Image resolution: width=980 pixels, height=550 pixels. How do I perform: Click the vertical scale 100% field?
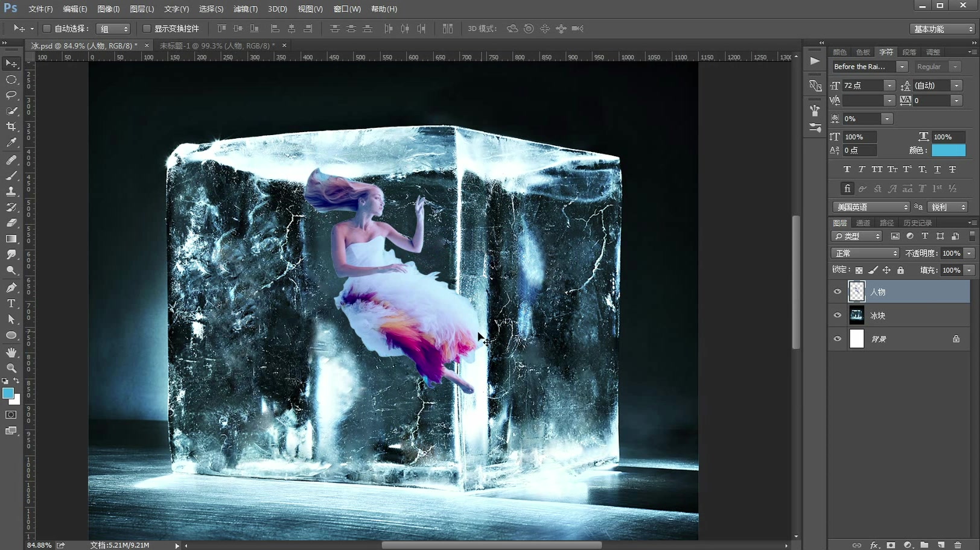coord(860,137)
